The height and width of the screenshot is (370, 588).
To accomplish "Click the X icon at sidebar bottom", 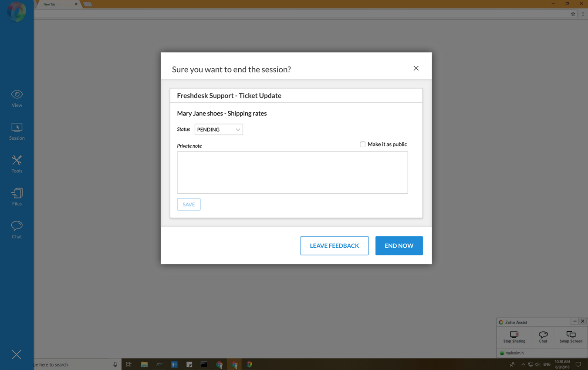I will [x=17, y=354].
